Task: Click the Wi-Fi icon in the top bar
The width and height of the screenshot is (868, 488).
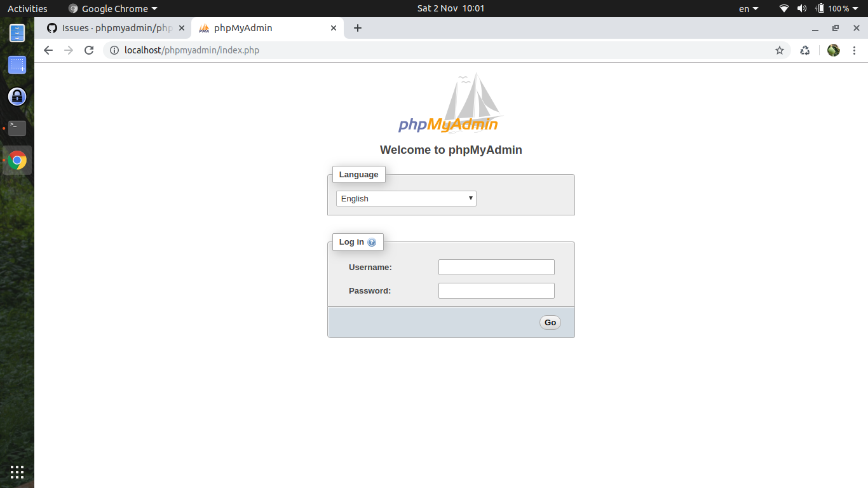Action: 783,8
